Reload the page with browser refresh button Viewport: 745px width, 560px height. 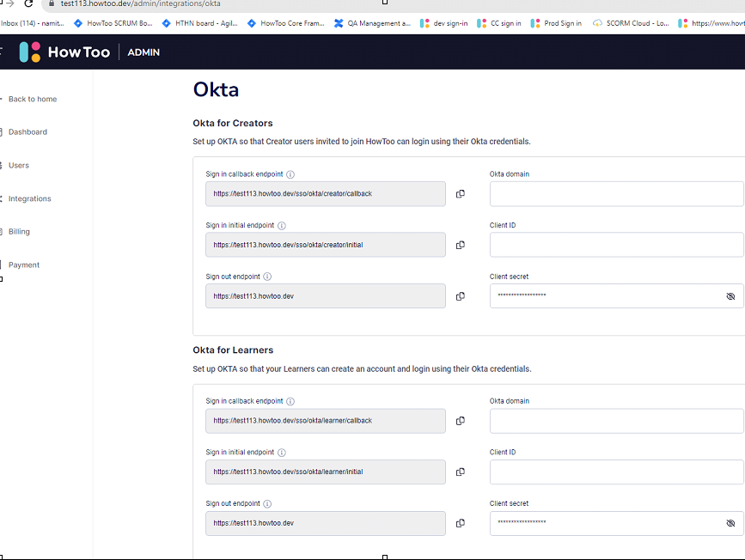(x=28, y=4)
